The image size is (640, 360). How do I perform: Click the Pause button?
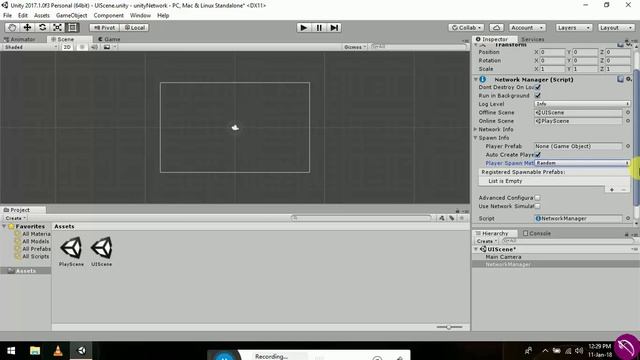click(x=319, y=27)
